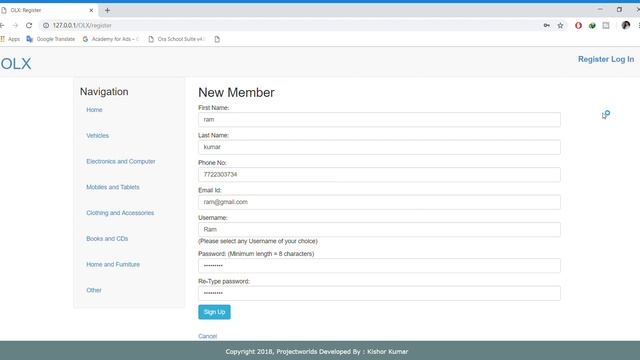Close the OLX Register tab

tap(91, 10)
